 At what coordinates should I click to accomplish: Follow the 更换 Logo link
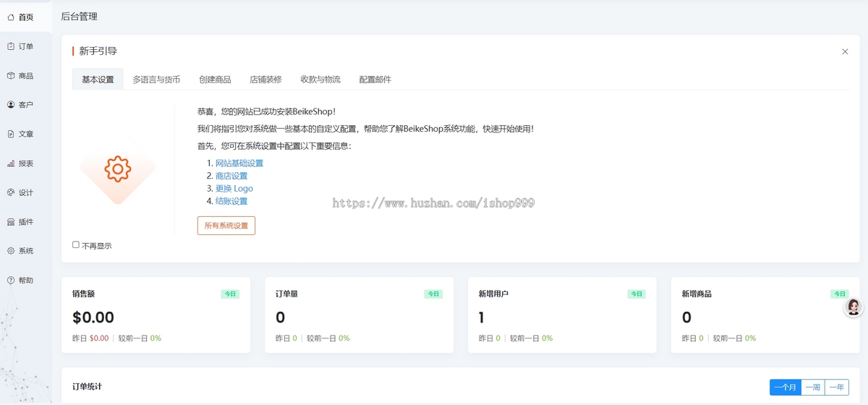(234, 189)
